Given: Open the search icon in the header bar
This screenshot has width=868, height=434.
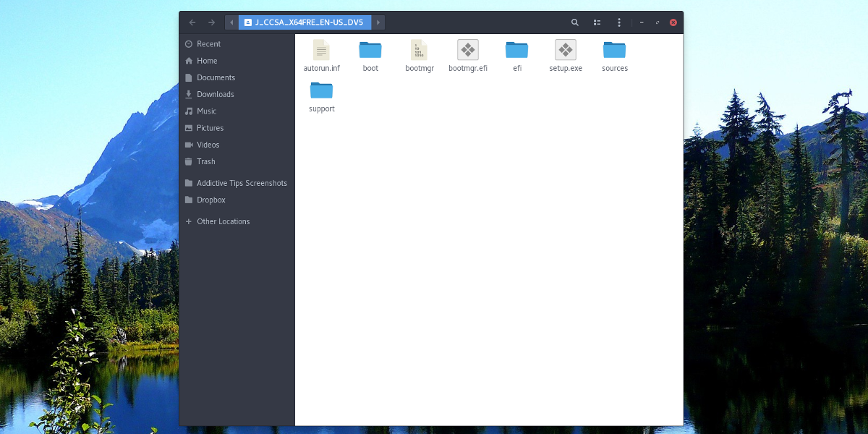Looking at the screenshot, I should click(x=575, y=22).
